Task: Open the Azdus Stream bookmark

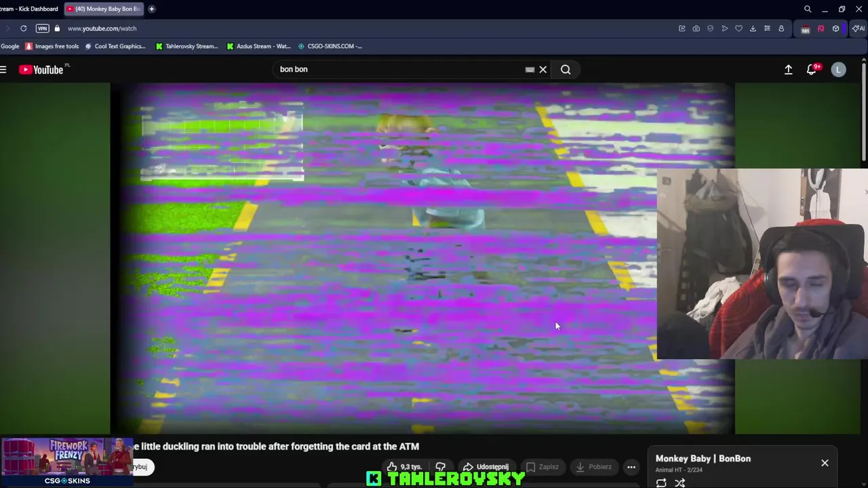Action: click(x=258, y=46)
